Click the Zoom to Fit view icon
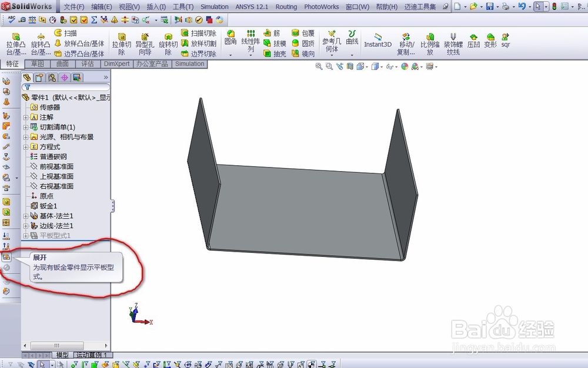Image resolution: width=588 pixels, height=368 pixels. tap(319, 66)
